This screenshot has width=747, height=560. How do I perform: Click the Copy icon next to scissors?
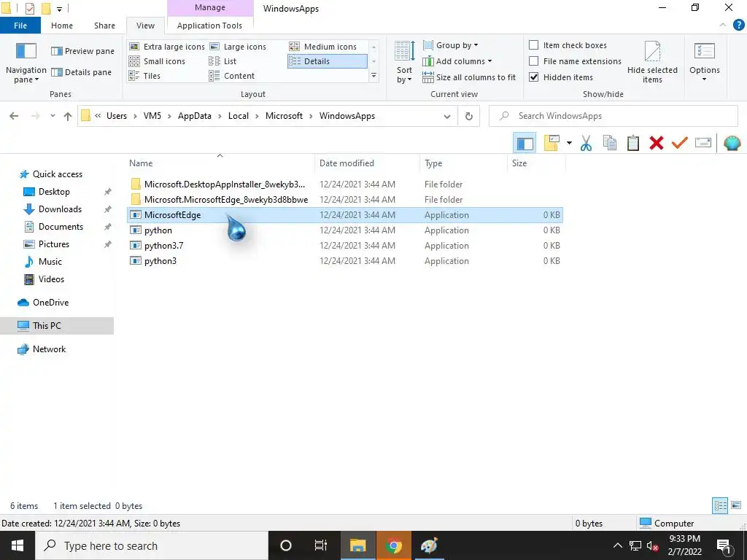(610, 143)
